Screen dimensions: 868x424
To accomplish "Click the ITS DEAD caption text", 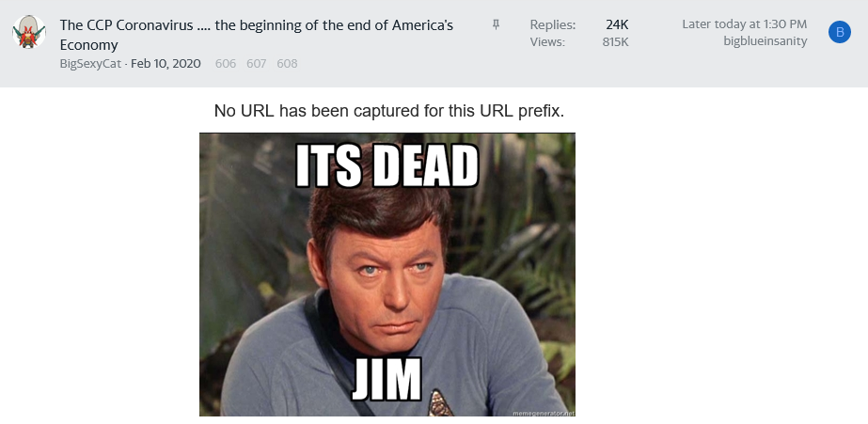I will coord(387,166).
